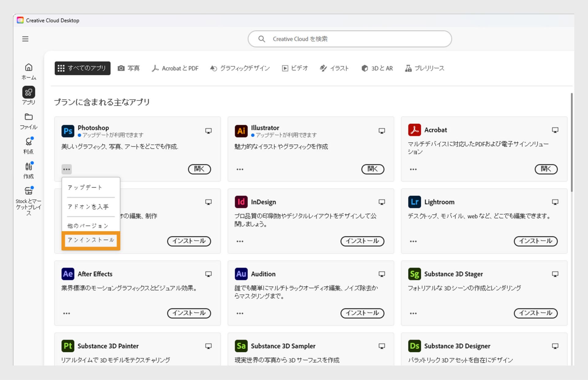Screen dimensions: 588x380
Task: Open Files section in sidebar
Action: click(x=28, y=121)
